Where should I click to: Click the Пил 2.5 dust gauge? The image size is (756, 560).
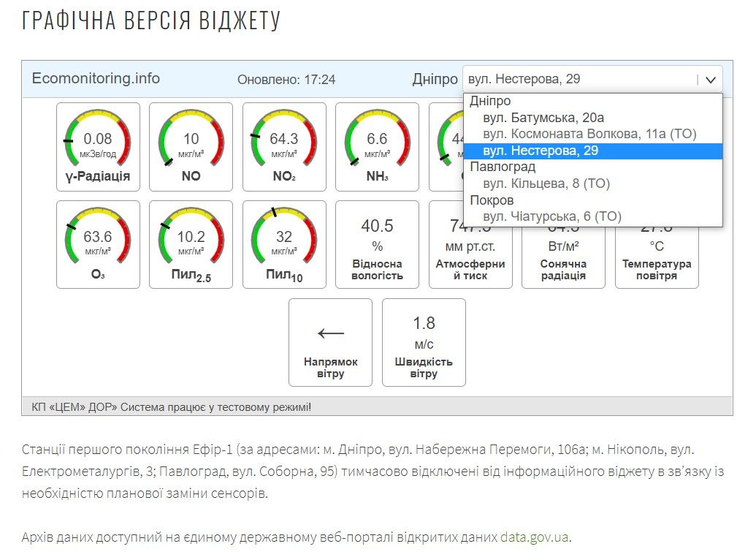(191, 244)
